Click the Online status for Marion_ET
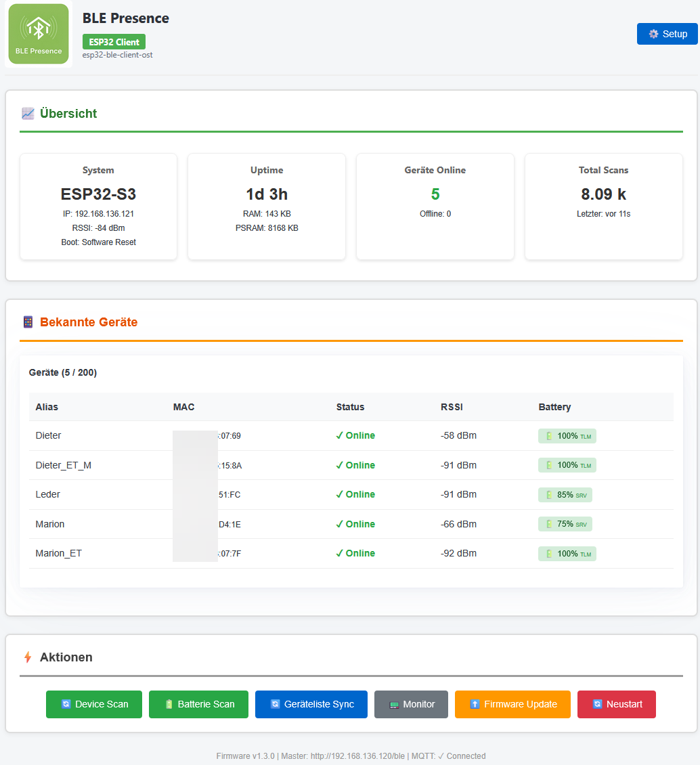 pos(355,553)
